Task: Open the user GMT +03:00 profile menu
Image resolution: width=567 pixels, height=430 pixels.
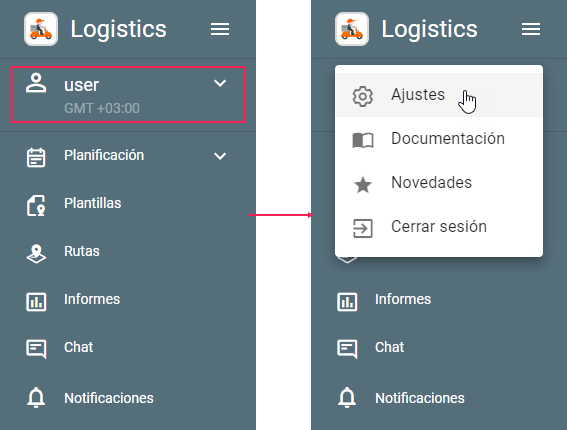Action: point(128,94)
